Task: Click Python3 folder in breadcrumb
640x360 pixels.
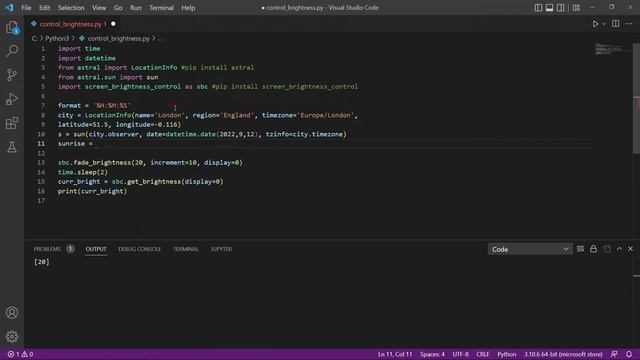Action: [57, 38]
